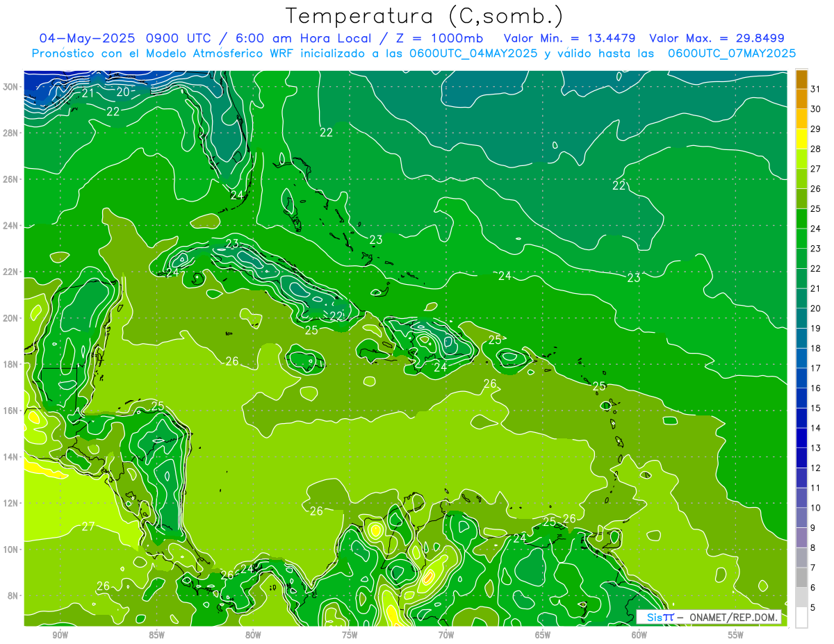Click the colorbar value label 31
Image resolution: width=834 pixels, height=644 pixels.
[x=816, y=88]
